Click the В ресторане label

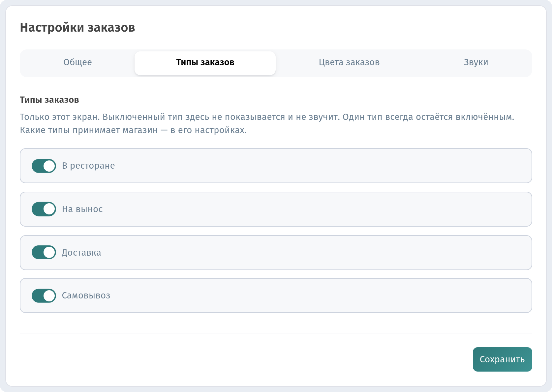[x=88, y=166]
